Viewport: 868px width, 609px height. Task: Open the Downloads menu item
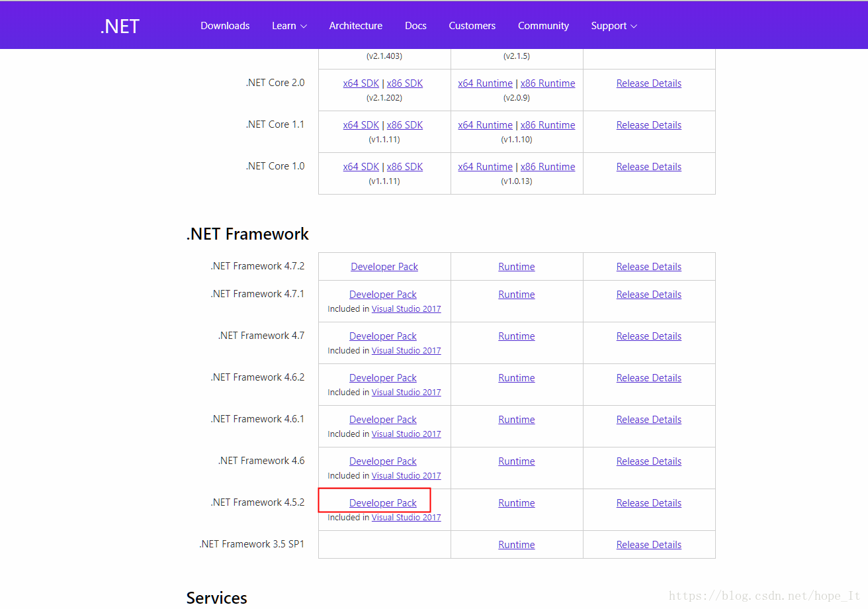[x=225, y=26]
